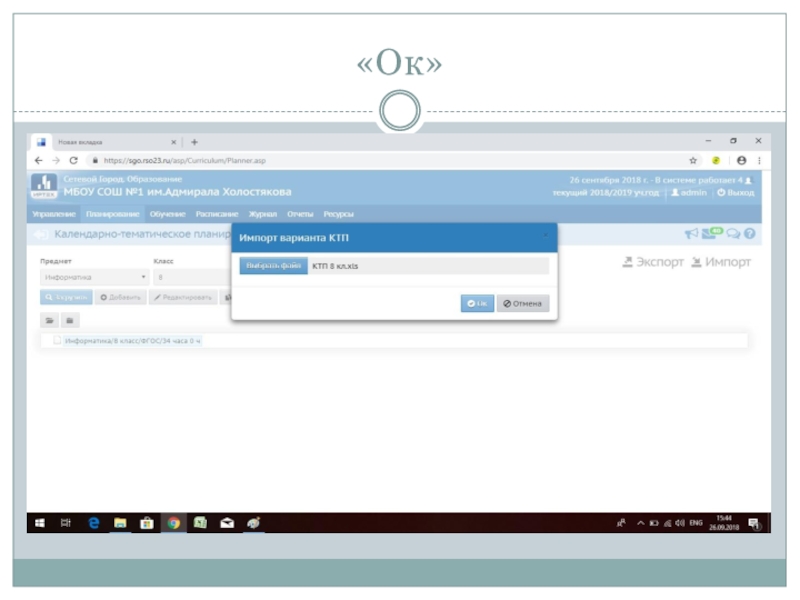Open the Класс dropdown showing 8
Image resolution: width=800 pixels, height=600 pixels.
pos(192,277)
